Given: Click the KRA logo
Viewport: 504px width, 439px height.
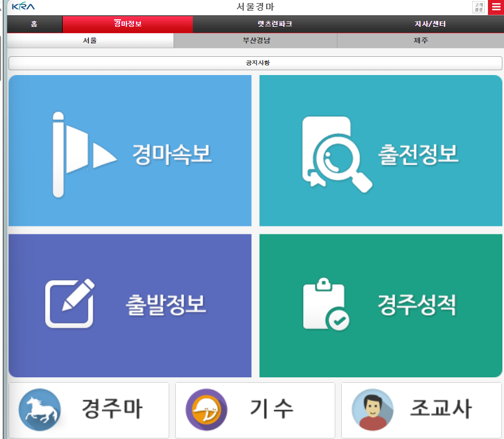Looking at the screenshot, I should 23,6.
